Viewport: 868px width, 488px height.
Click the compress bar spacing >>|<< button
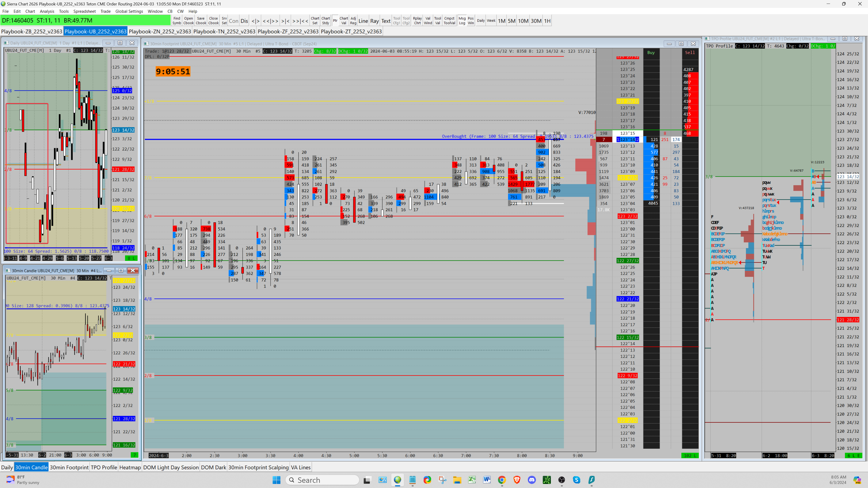coord(300,21)
